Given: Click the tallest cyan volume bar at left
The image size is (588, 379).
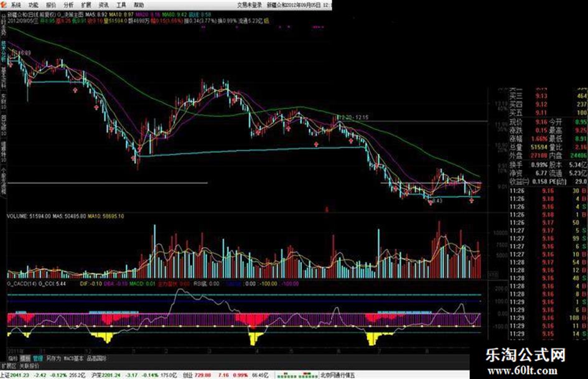Looking at the screenshot, I should pyautogui.click(x=154, y=251).
